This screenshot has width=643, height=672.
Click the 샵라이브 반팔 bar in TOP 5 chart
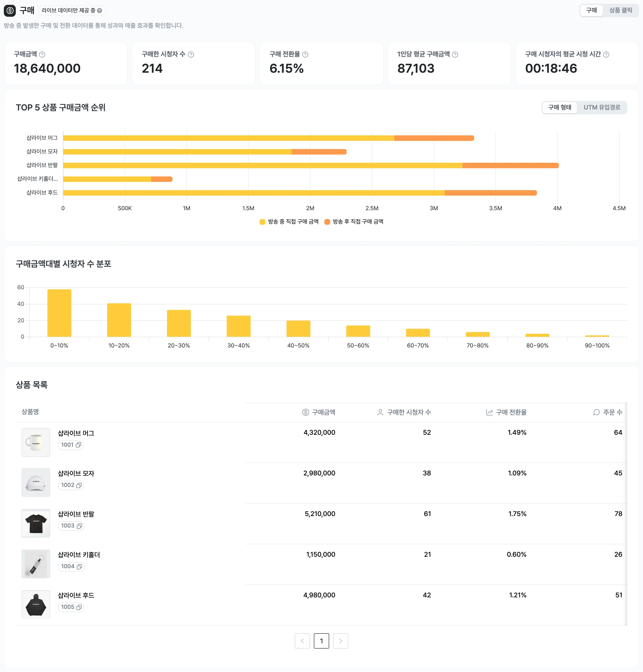311,165
